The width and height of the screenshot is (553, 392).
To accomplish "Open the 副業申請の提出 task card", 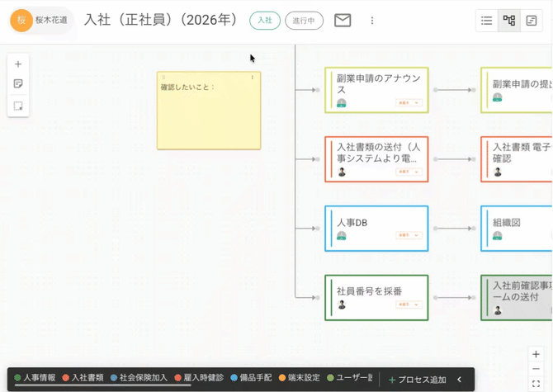I will [517, 90].
